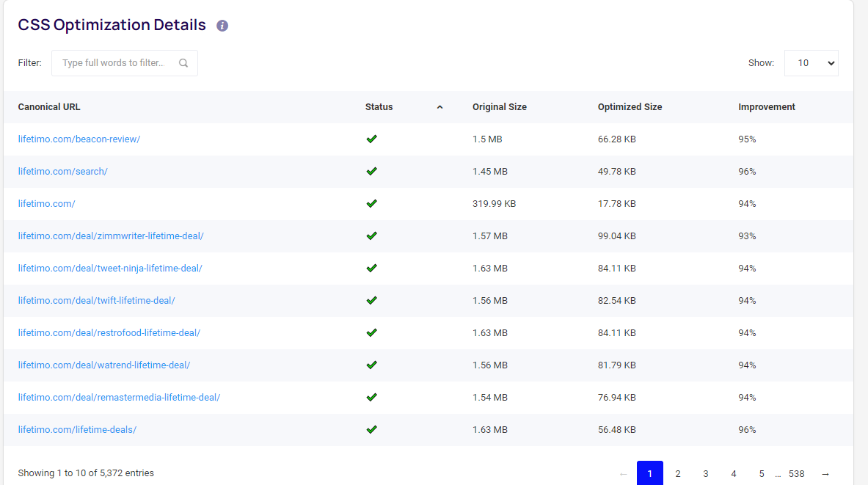Go to next page using right arrow
This screenshot has height=485, width=868.
click(x=825, y=474)
